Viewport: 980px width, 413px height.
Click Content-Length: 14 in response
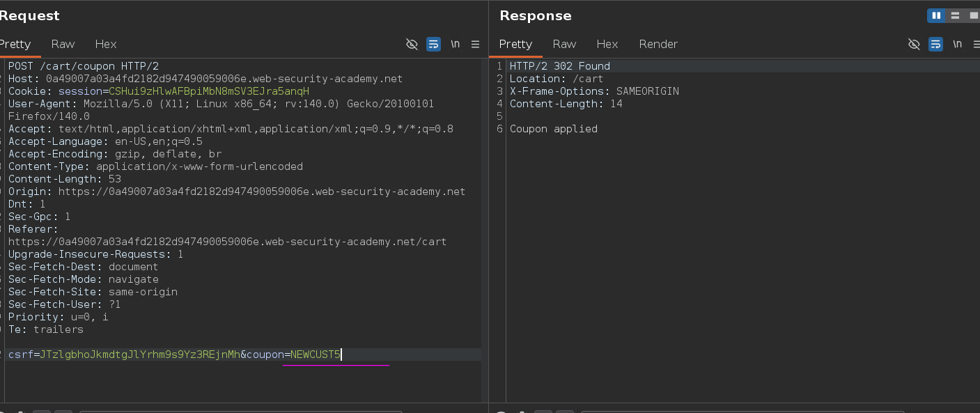(566, 104)
